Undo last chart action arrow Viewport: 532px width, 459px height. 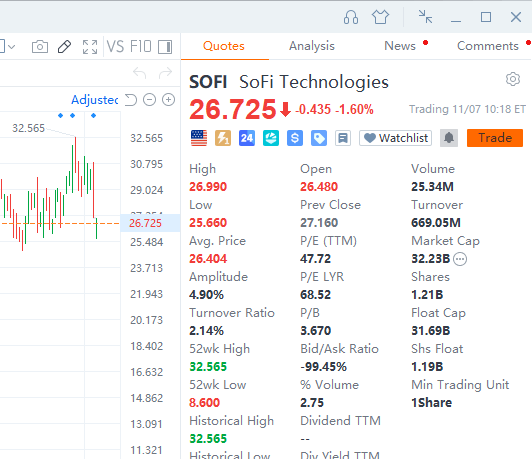pyautogui.click(x=139, y=73)
